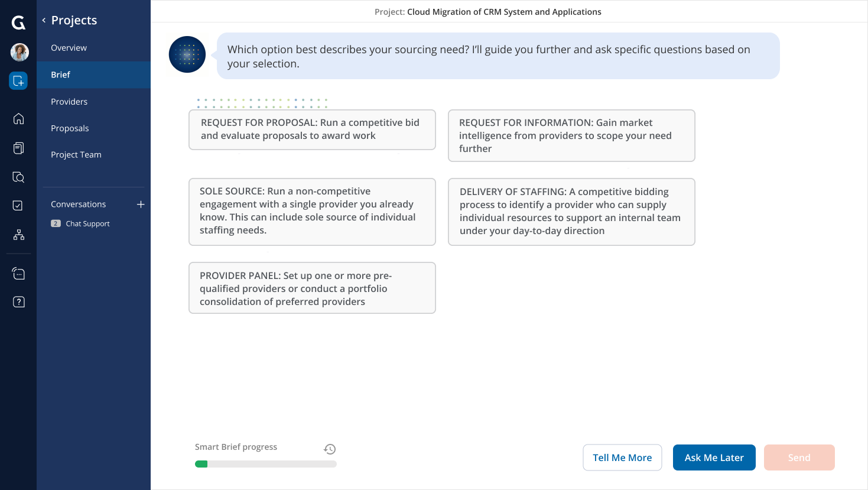868x490 pixels.
Task: Switch to the Providers section
Action: (x=69, y=101)
